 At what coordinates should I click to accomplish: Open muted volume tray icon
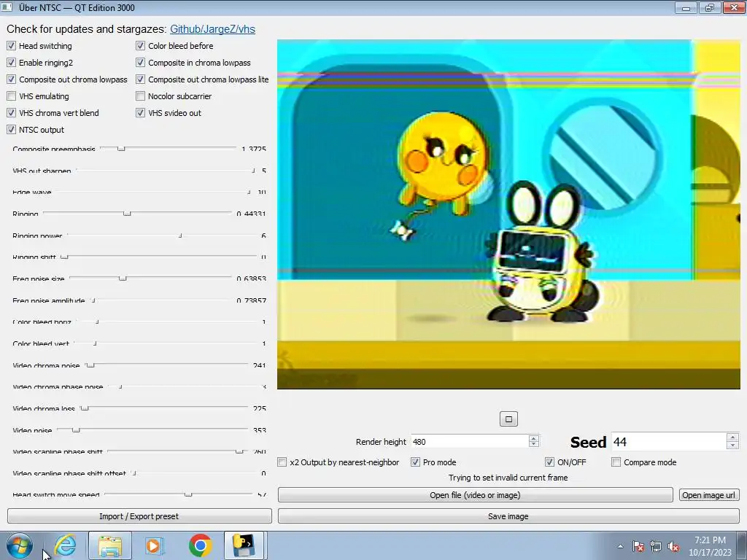pyautogui.click(x=673, y=546)
